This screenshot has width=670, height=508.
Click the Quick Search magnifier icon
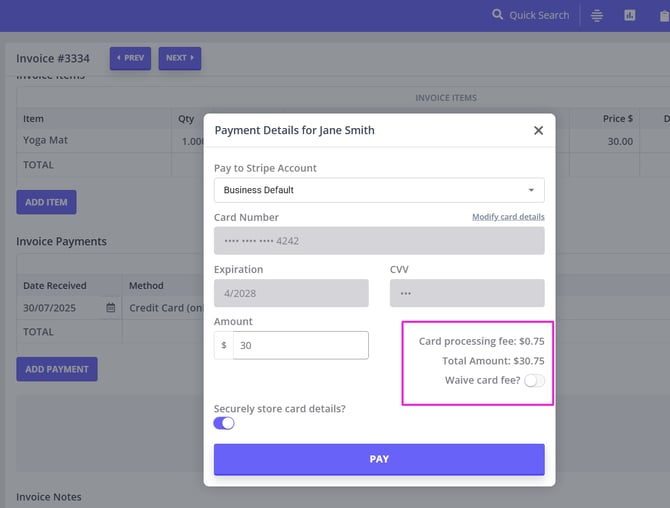498,15
